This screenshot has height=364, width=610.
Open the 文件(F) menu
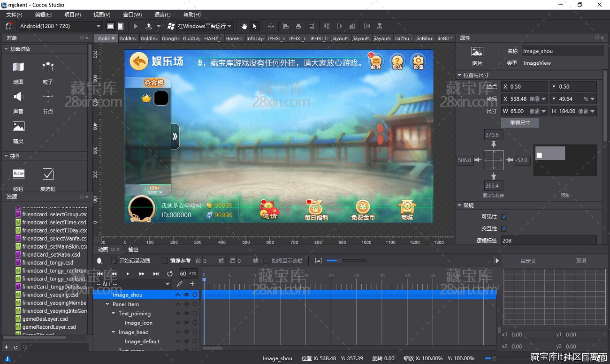click(x=14, y=15)
